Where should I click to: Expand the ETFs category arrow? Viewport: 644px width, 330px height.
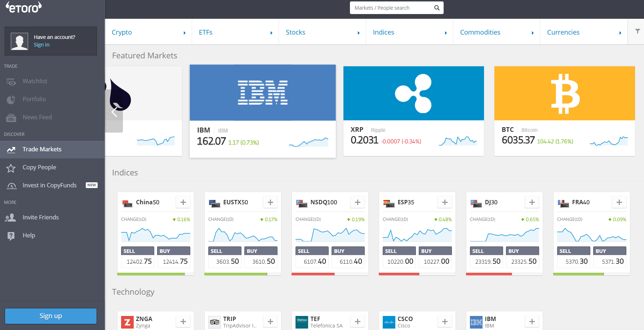pyautogui.click(x=271, y=33)
